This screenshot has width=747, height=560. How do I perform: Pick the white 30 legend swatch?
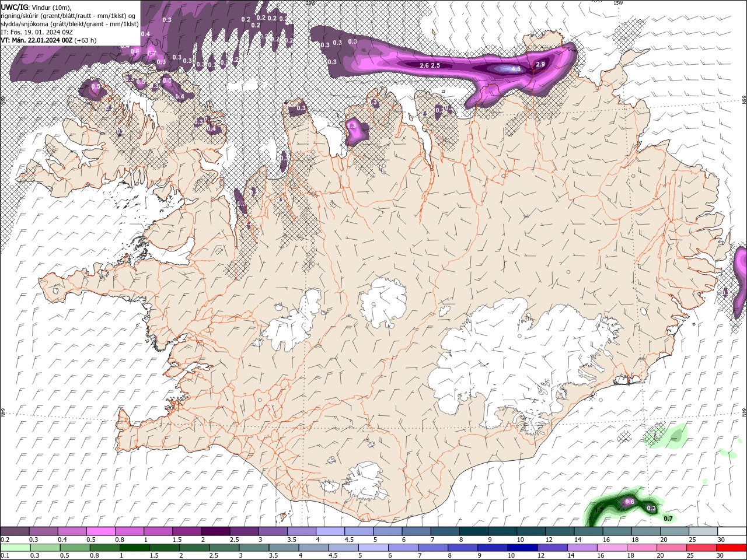[x=731, y=531]
